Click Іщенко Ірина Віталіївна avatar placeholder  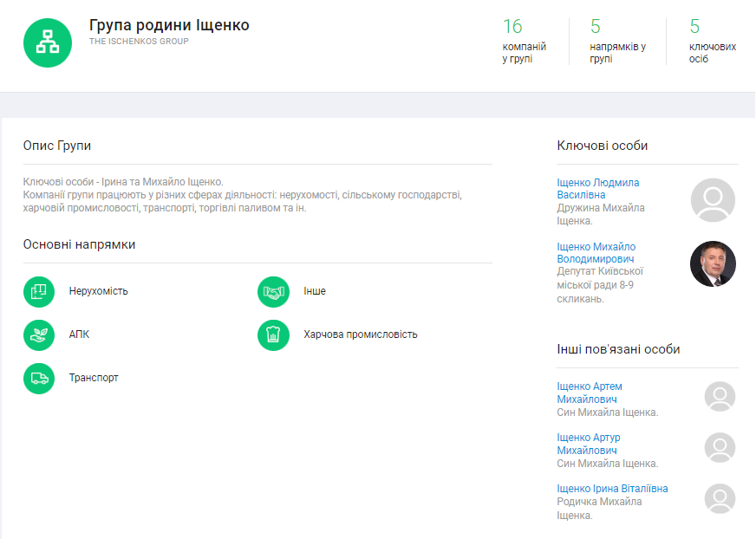pyautogui.click(x=720, y=499)
